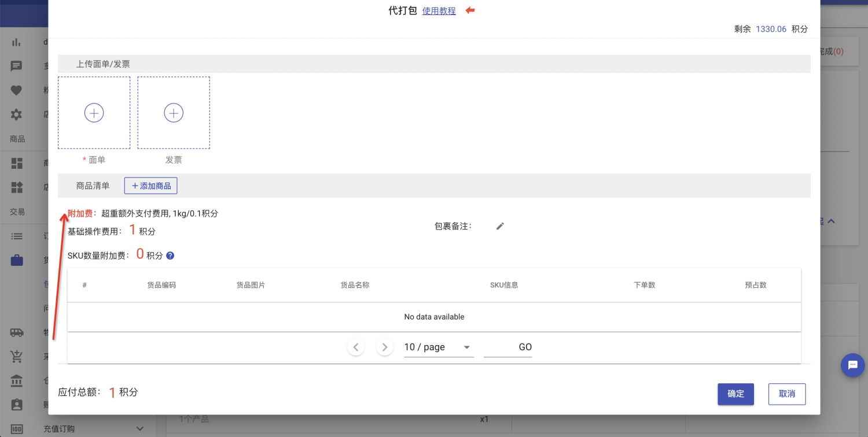Screen dimensions: 868x437
Task: Open the bank building sidebar icon
Action: coord(17,381)
